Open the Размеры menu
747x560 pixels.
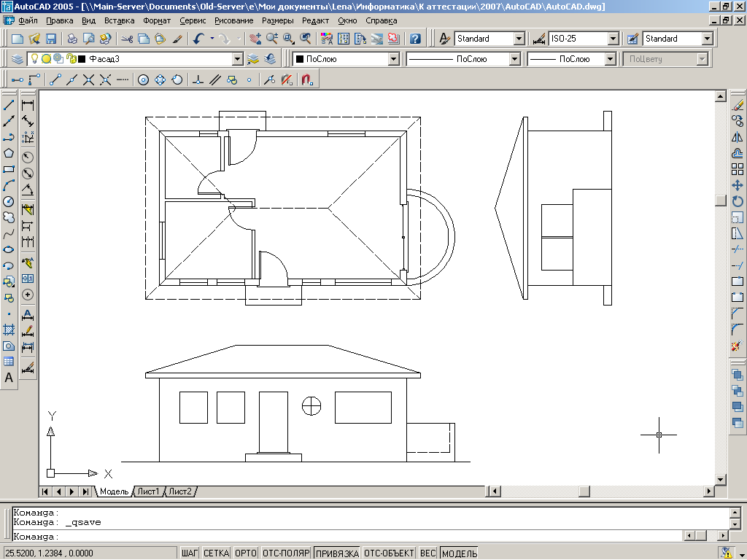(278, 20)
